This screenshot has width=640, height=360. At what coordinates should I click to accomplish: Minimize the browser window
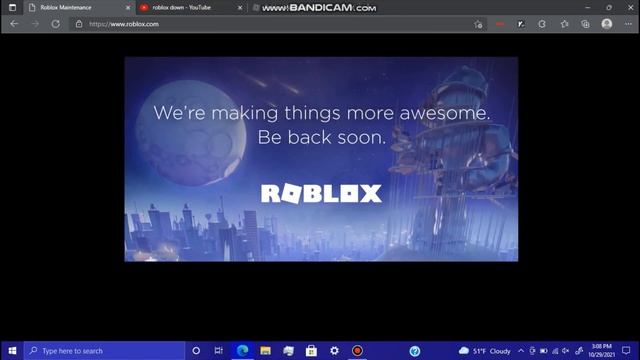click(588, 7)
